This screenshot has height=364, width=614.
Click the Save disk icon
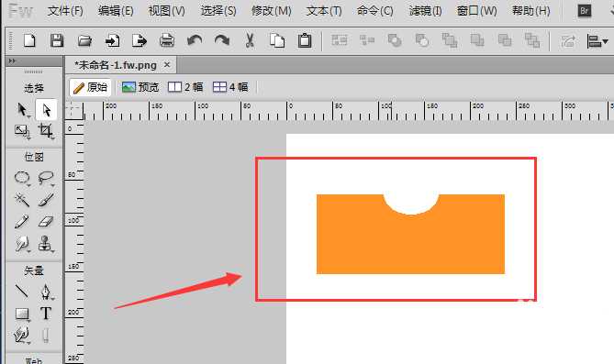click(x=57, y=40)
